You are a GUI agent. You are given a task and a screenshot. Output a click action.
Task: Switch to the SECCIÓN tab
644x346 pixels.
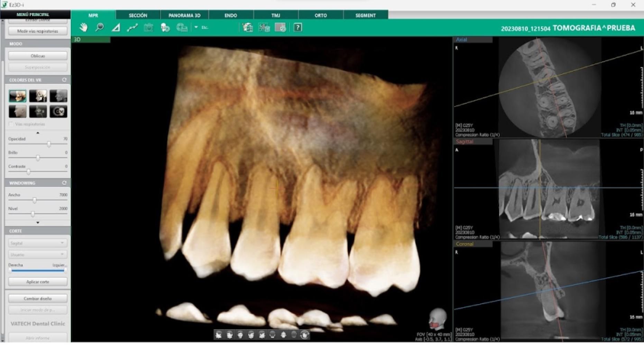click(138, 15)
